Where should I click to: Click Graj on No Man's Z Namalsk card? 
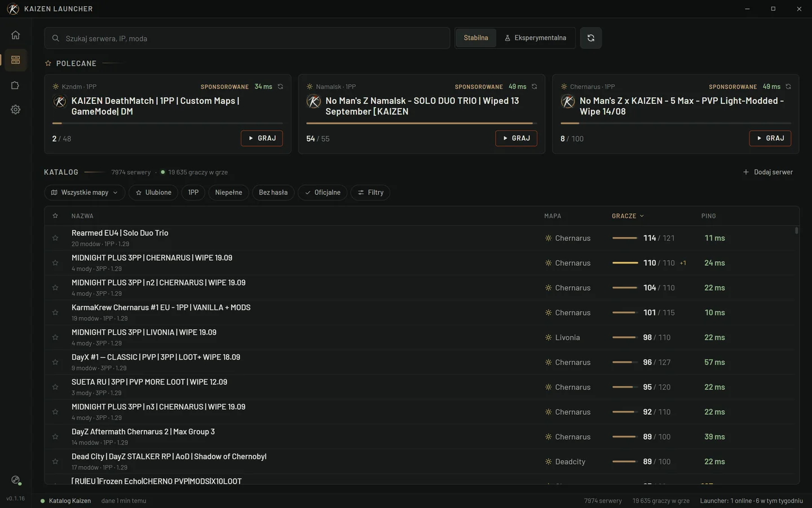point(517,138)
